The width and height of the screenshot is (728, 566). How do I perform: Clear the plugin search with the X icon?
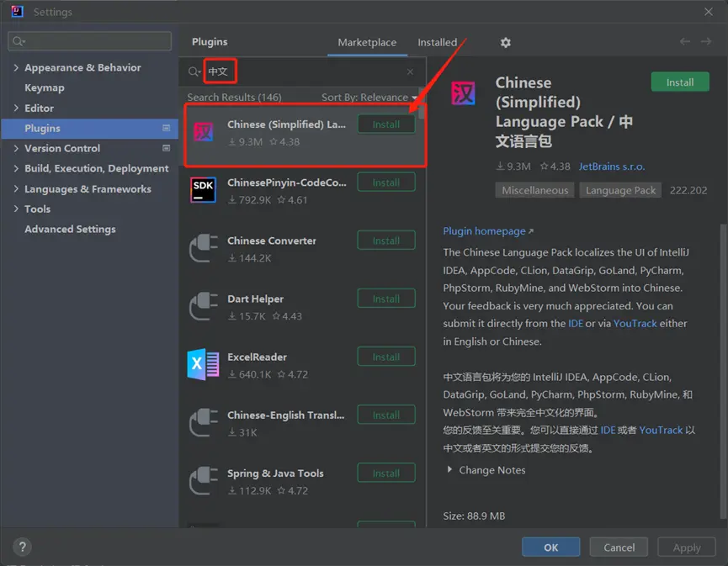410,71
